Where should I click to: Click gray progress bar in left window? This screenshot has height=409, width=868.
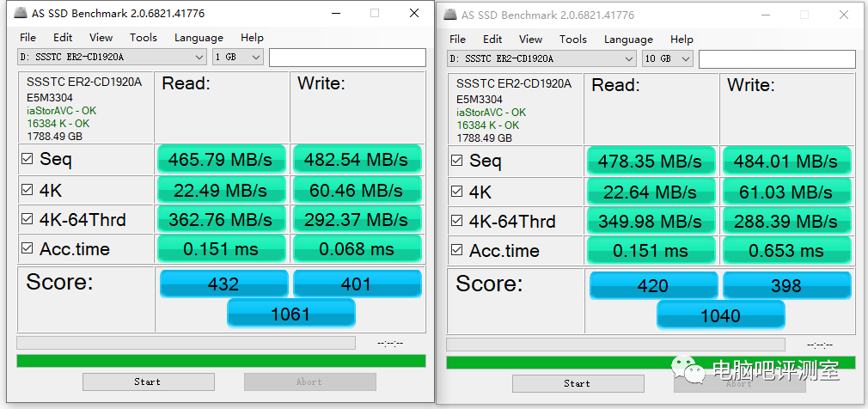(x=186, y=343)
